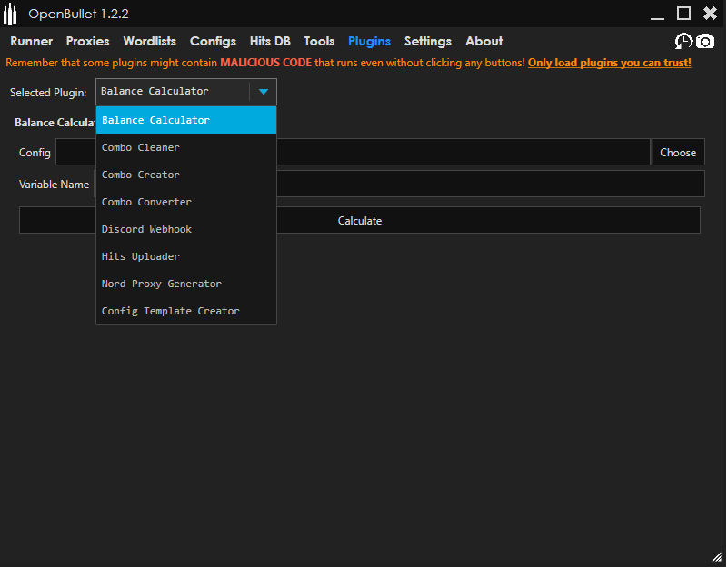Select Combo Creator plugin
This screenshot has width=728, height=569.
[x=185, y=175]
